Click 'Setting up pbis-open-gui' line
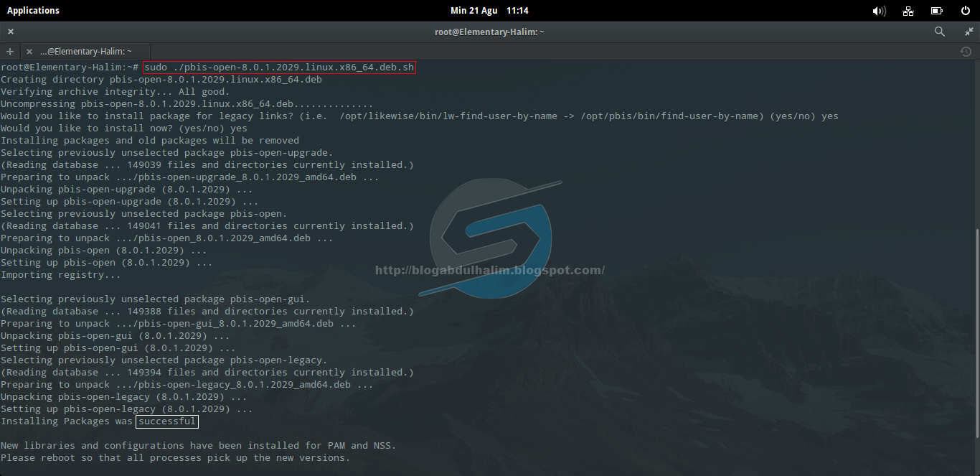The width and height of the screenshot is (980, 476). pos(118,348)
